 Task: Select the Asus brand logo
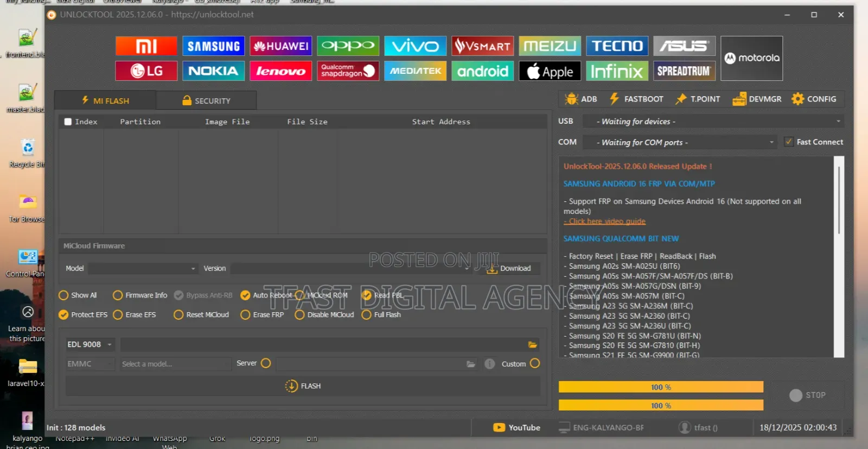[x=685, y=46]
